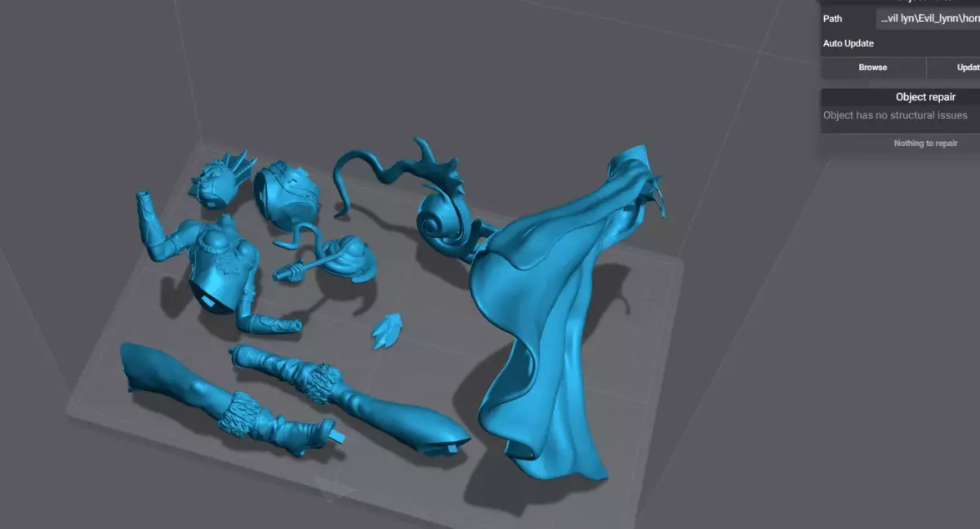Image resolution: width=980 pixels, height=529 pixels.
Task: Click the Browse button in file panel
Action: point(873,68)
